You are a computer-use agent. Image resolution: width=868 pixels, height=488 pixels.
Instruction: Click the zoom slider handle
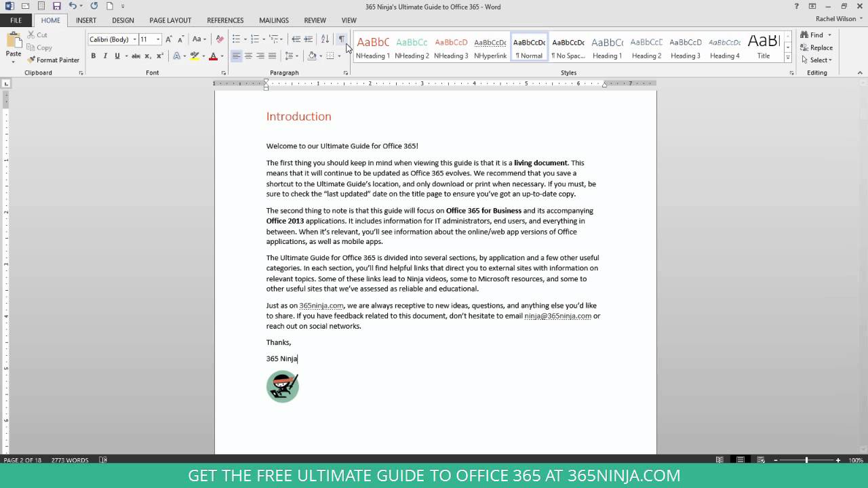pyautogui.click(x=806, y=460)
